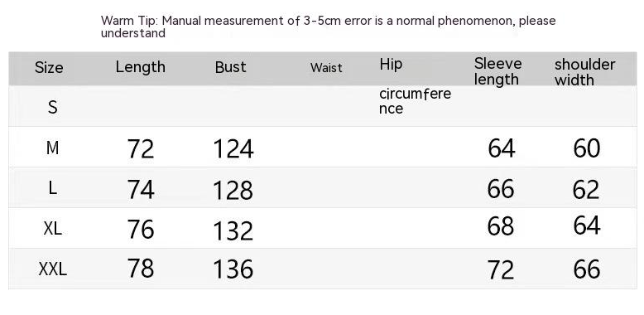
Task: Click the 128 bust value for L
Action: coord(233,191)
